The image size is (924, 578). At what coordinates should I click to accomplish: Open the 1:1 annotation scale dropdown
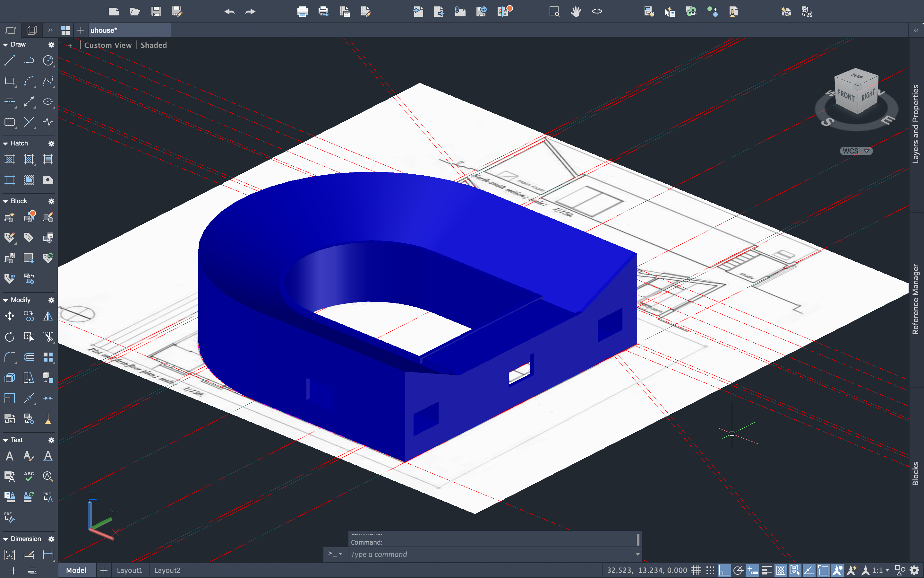(881, 570)
